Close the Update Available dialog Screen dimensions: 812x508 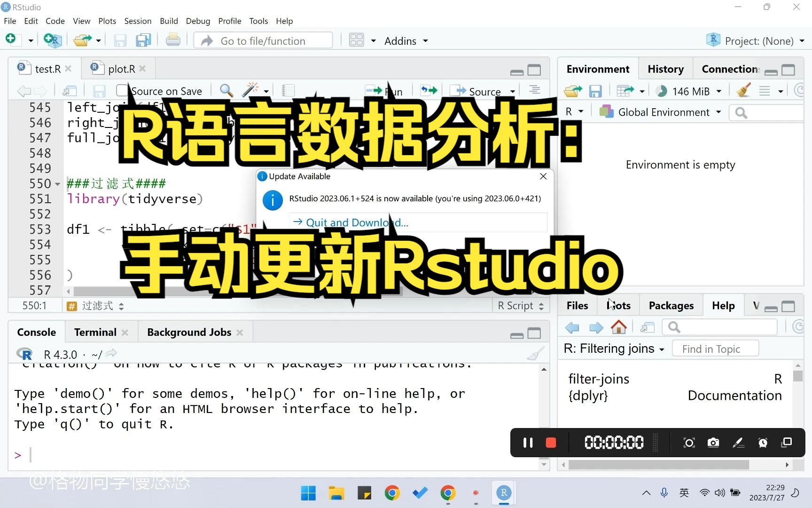pos(543,176)
